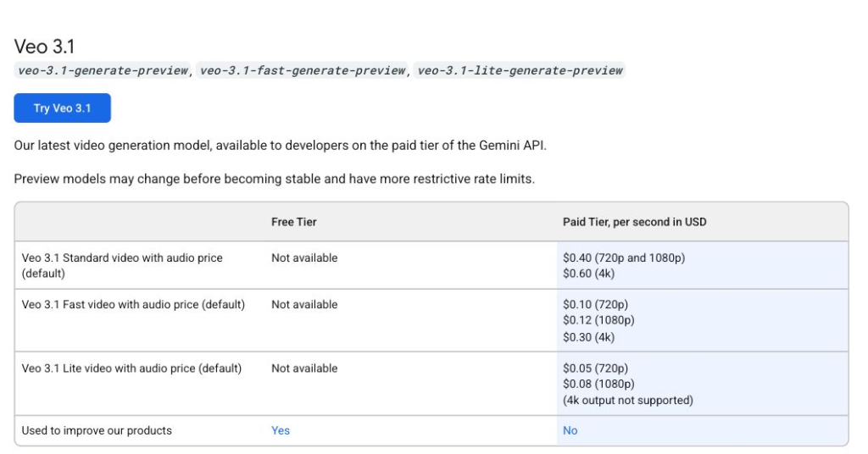Click the Preview models may change notice
Image resolution: width=868 pixels, height=454 pixels.
tap(274, 179)
